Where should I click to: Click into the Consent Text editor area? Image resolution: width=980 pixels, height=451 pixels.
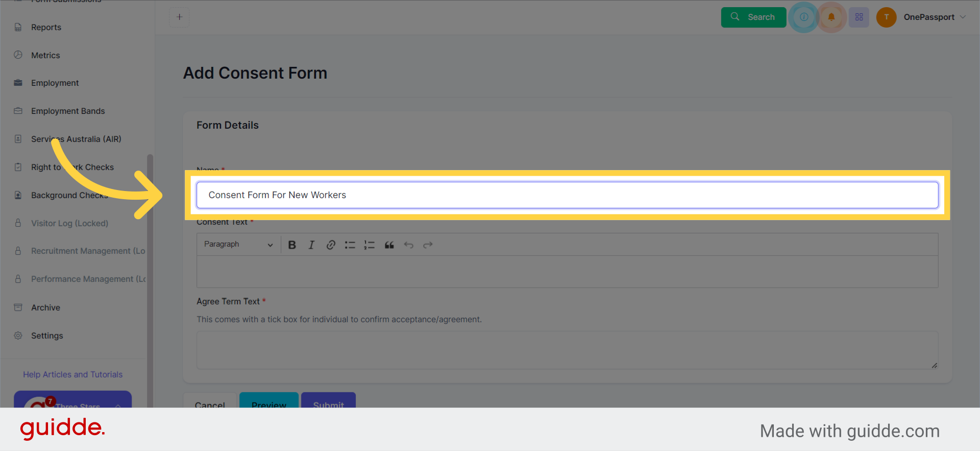click(567, 271)
